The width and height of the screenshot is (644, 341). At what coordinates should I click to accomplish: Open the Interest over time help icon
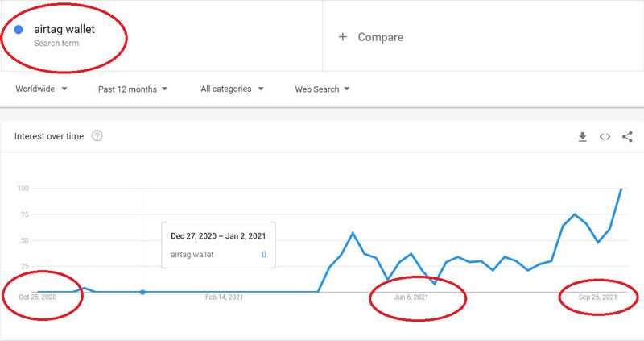(97, 136)
